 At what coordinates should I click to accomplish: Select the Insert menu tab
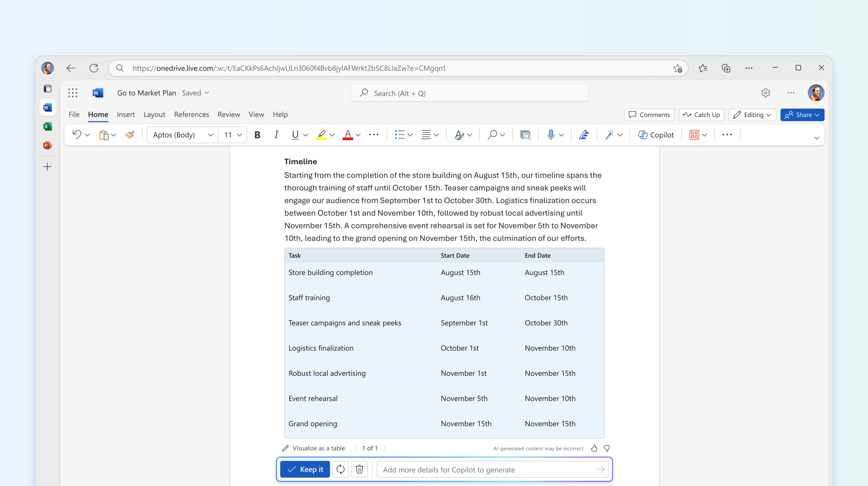pos(125,115)
